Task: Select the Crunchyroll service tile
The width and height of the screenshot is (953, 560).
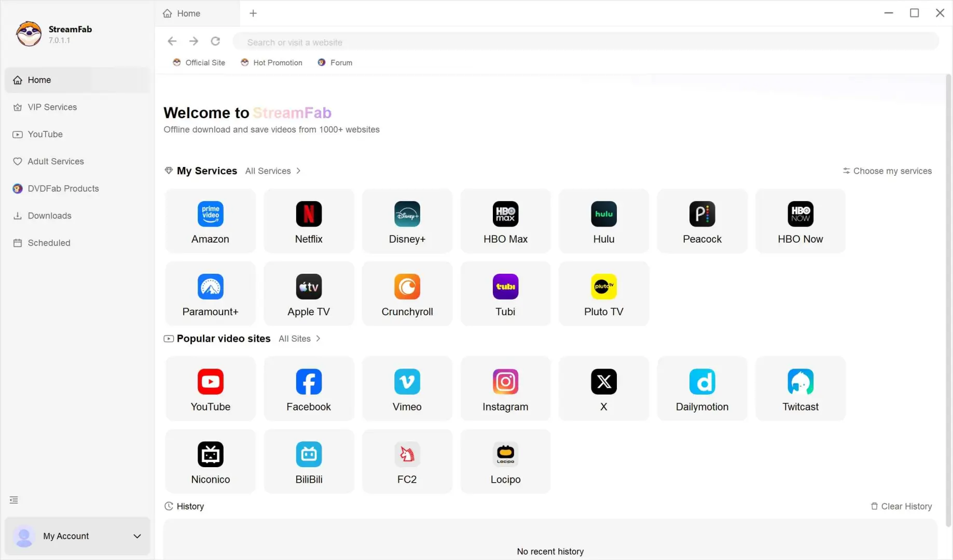Action: [x=407, y=294]
